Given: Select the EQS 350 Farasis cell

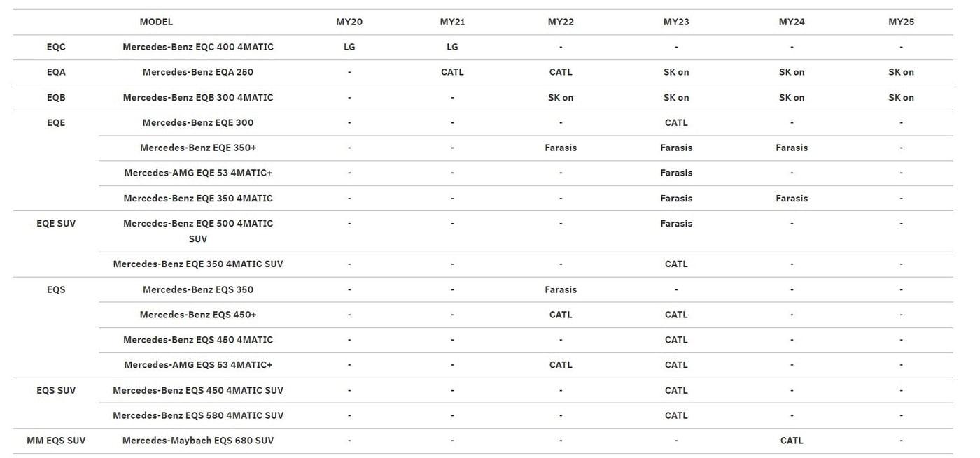Looking at the screenshot, I should [x=561, y=289].
